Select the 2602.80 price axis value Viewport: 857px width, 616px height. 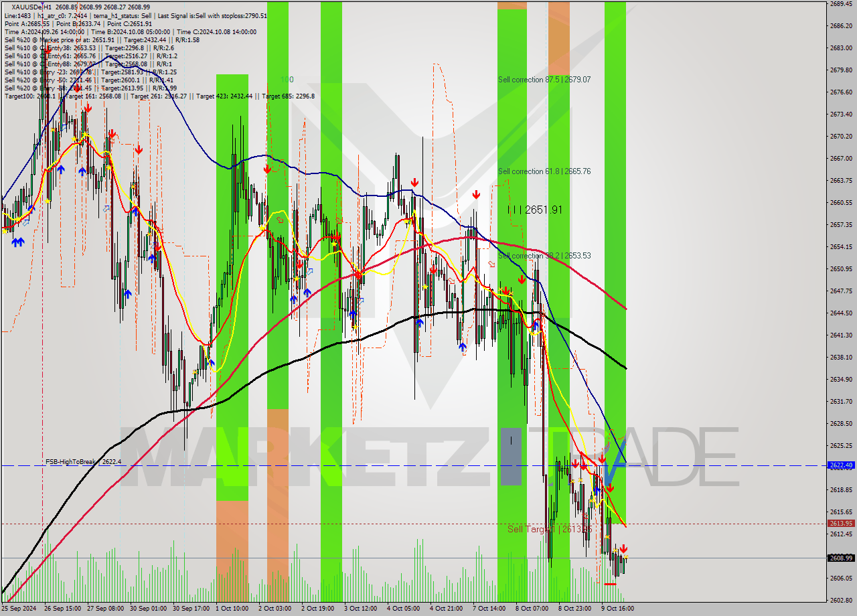[x=841, y=600]
